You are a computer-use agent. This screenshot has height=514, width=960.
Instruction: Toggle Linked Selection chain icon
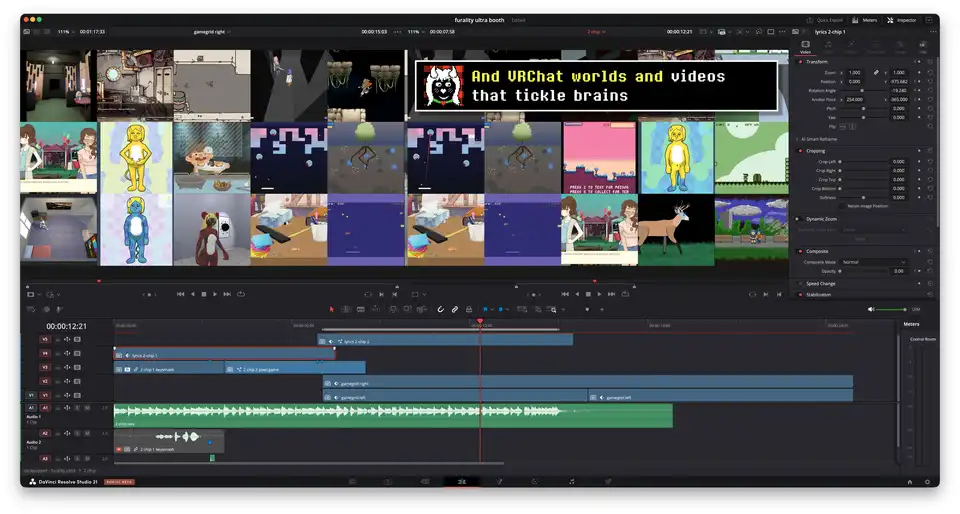(455, 310)
